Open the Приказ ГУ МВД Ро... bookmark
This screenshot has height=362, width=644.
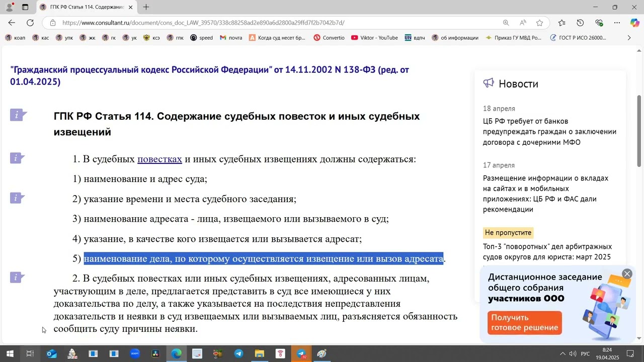pos(513,38)
